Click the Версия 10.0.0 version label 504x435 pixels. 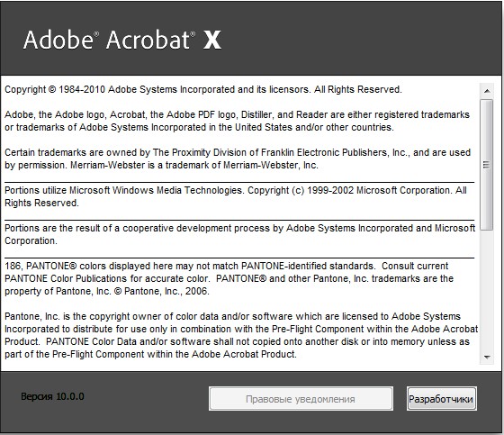pos(52,396)
